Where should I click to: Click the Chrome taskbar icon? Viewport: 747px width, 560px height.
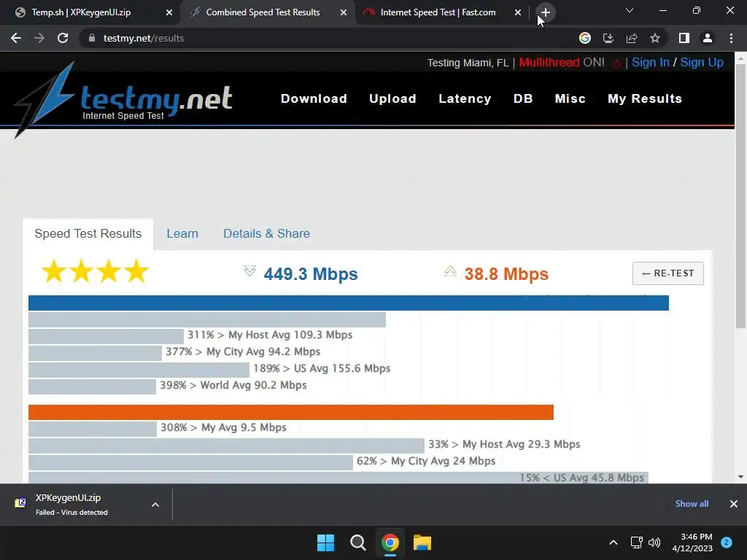click(390, 542)
